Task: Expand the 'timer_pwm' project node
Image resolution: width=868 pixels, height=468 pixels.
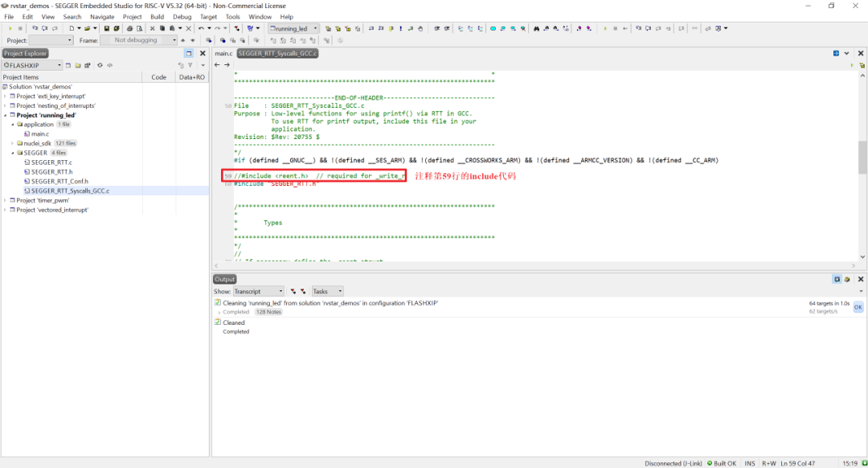Action: (6, 200)
